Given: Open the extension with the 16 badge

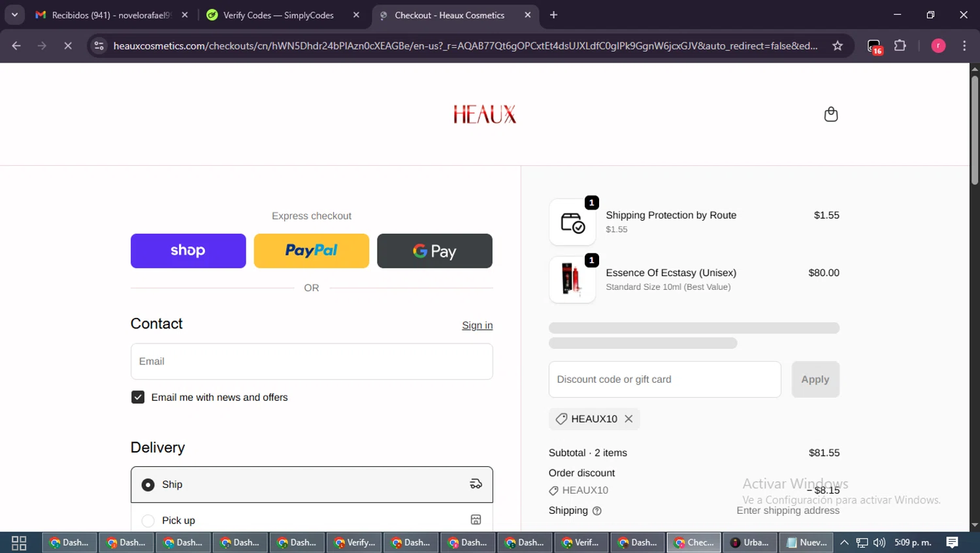Looking at the screenshot, I should click(x=874, y=46).
